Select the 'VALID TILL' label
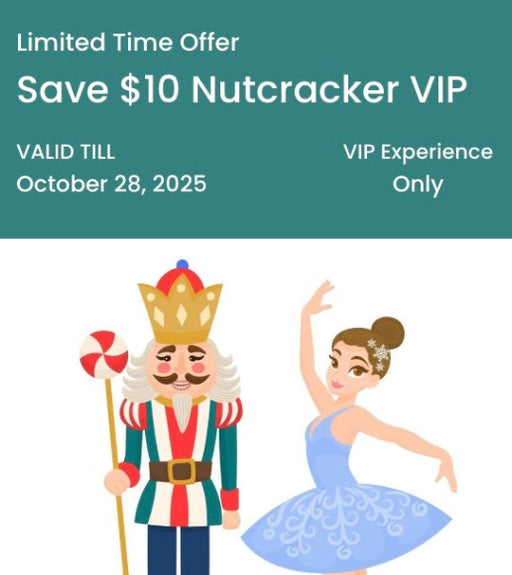The height and width of the screenshot is (575, 512). tap(66, 152)
